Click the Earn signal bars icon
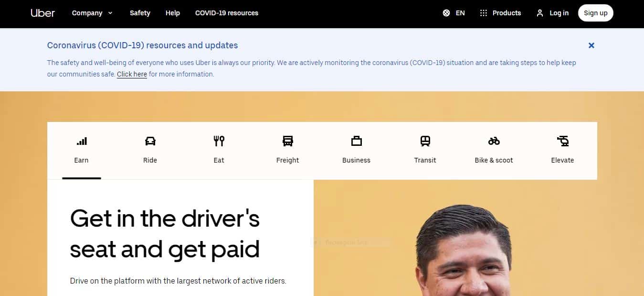The height and width of the screenshot is (296, 644). coord(82,141)
